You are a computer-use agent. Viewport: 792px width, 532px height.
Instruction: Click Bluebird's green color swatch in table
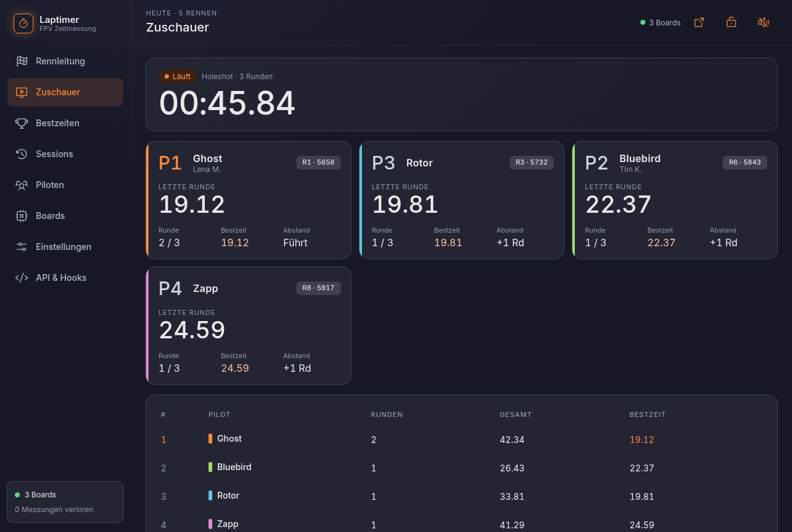[x=210, y=467]
